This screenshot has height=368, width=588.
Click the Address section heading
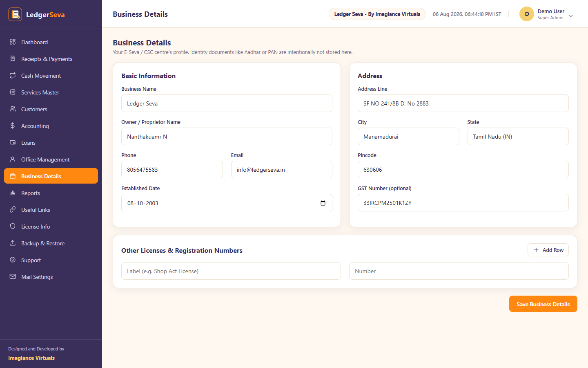(x=370, y=76)
